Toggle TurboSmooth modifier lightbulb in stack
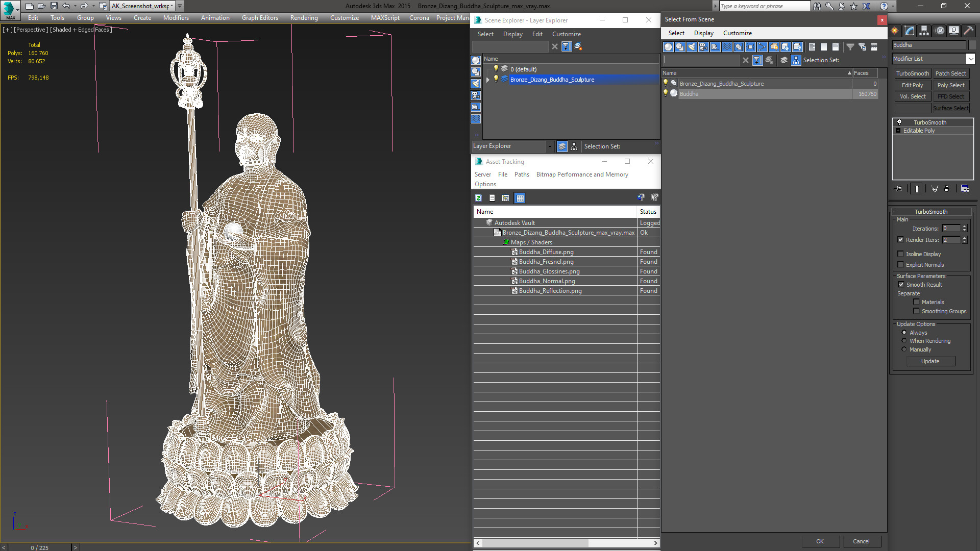 pyautogui.click(x=899, y=122)
